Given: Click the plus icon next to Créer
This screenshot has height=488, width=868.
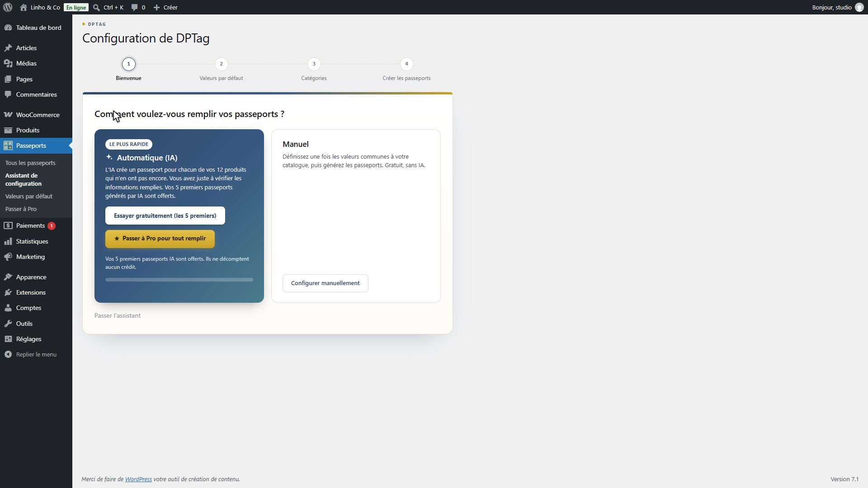Looking at the screenshot, I should click(156, 7).
